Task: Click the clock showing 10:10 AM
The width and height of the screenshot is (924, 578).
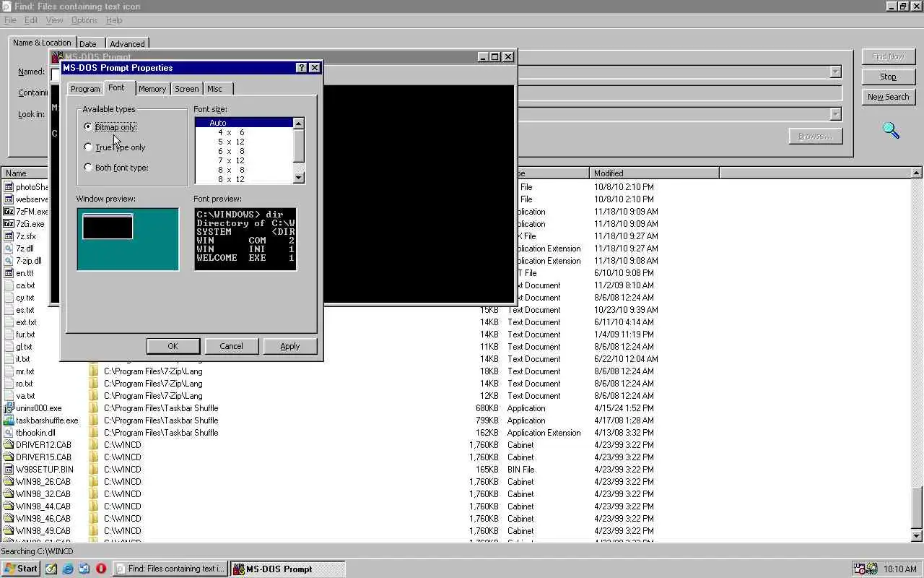Action: coord(899,569)
